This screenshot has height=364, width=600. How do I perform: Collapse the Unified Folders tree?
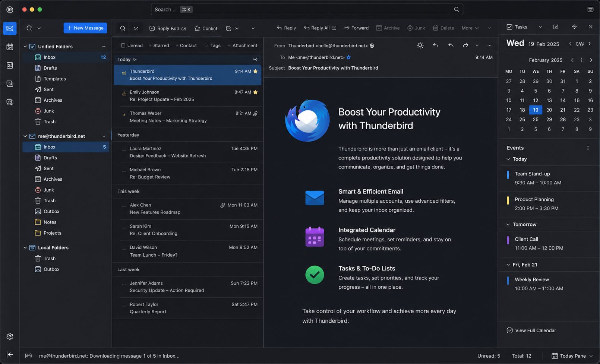coord(25,47)
